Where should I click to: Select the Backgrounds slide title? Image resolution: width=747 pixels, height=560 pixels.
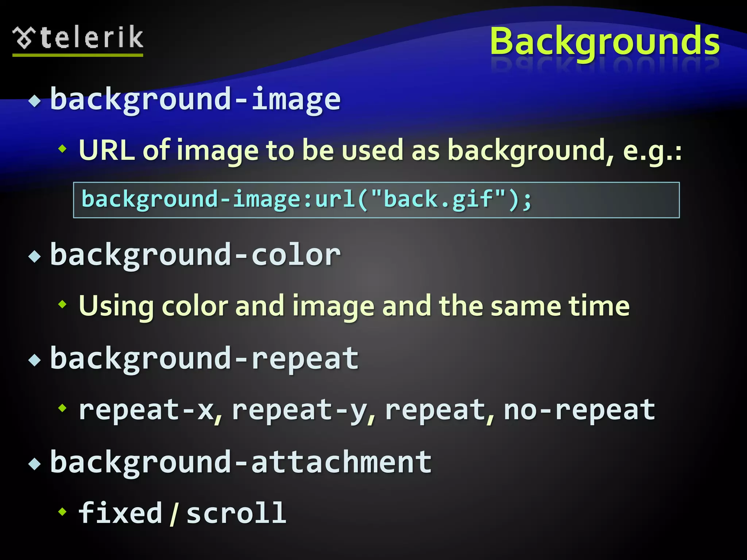click(x=605, y=42)
